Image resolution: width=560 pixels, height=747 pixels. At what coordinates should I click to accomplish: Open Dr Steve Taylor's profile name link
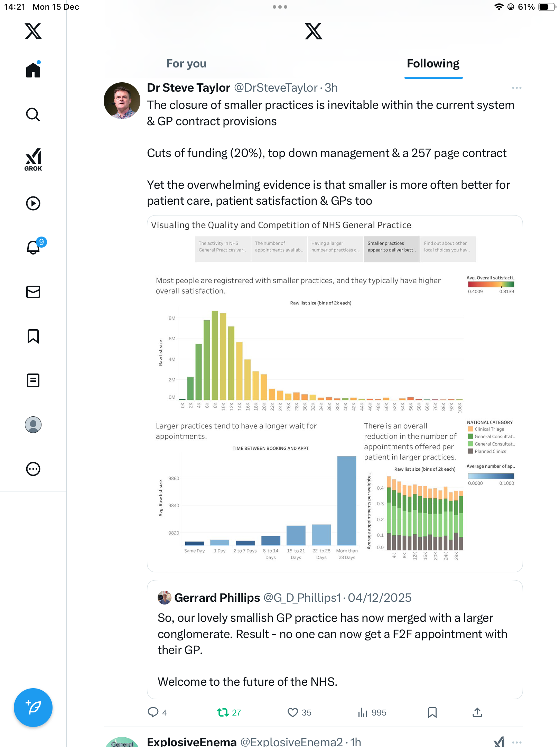pyautogui.click(x=188, y=88)
